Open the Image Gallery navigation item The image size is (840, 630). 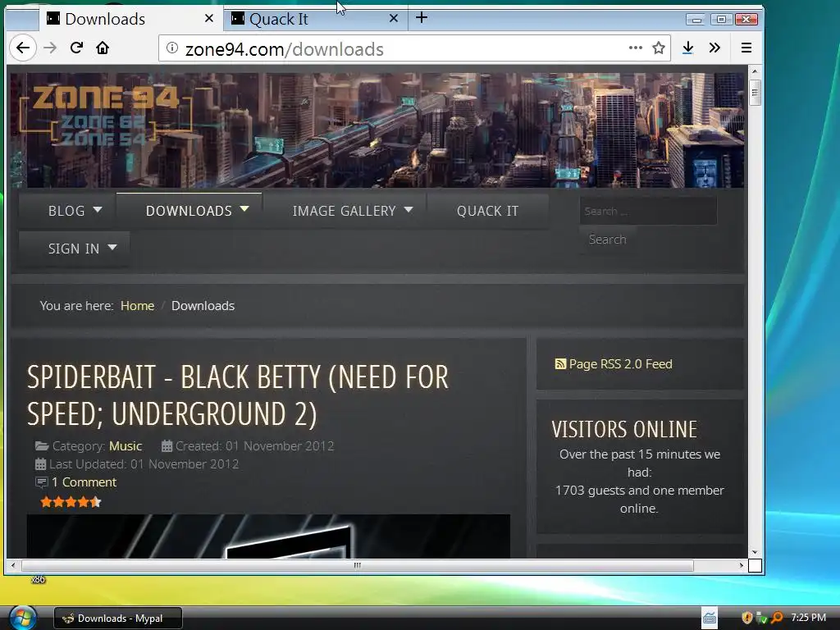[344, 211]
